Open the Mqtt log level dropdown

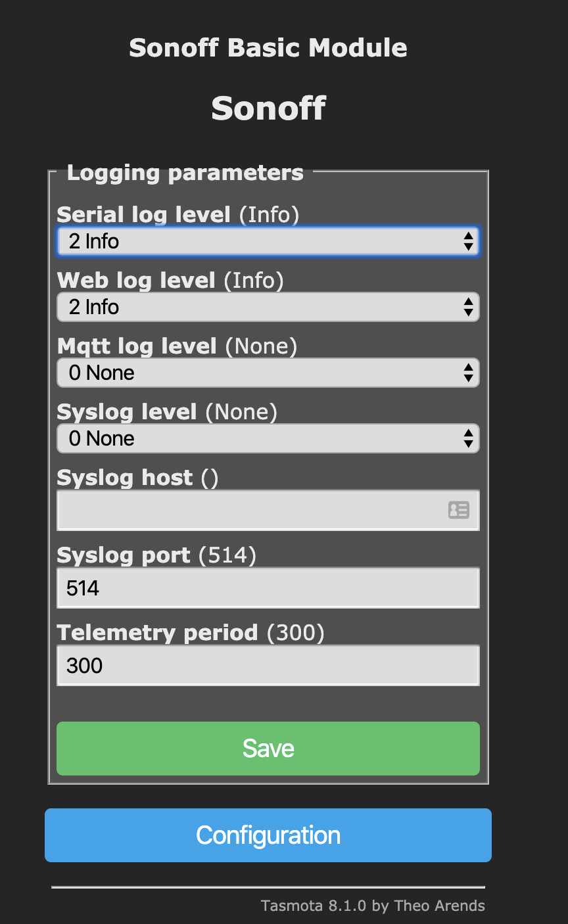pos(268,373)
